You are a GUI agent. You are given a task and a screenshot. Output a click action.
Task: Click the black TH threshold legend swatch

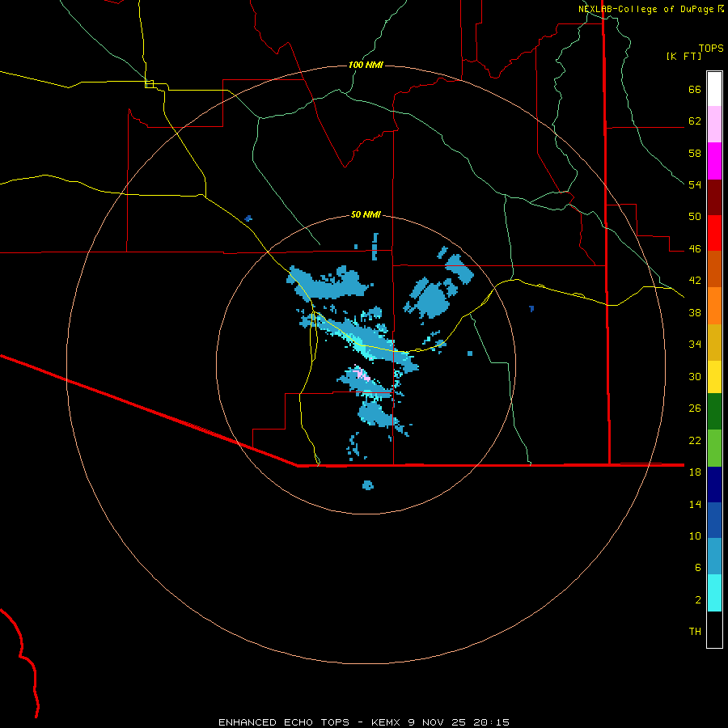[x=714, y=629]
